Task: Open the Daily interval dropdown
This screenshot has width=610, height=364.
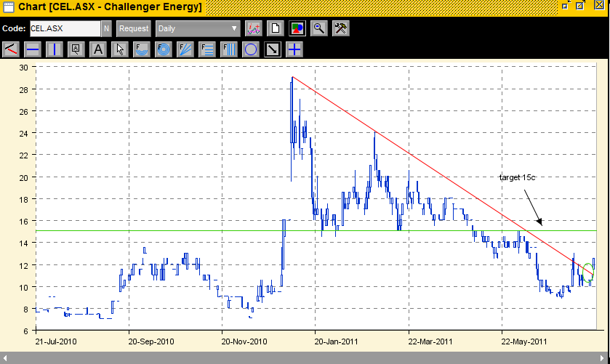Action: coord(198,29)
